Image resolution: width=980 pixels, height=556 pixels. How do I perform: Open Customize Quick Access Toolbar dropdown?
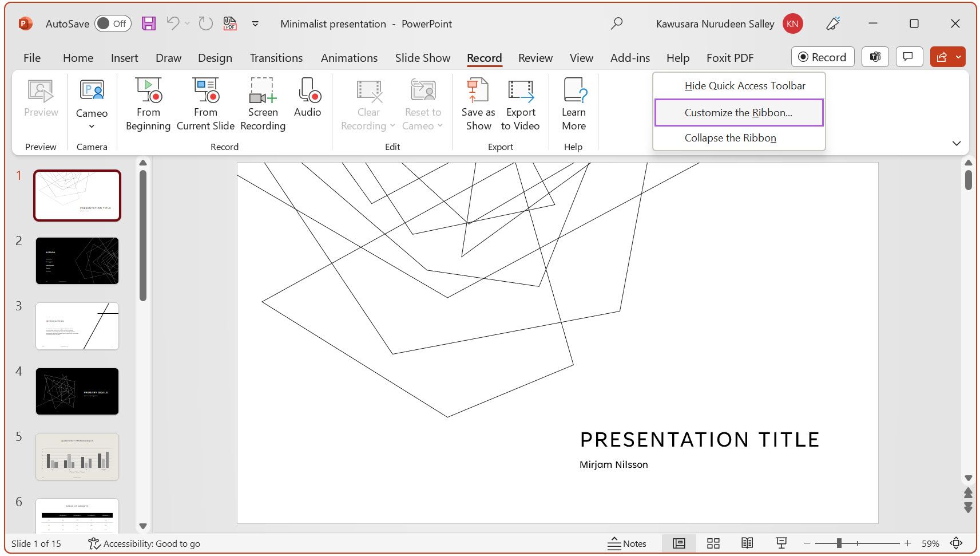pyautogui.click(x=255, y=23)
